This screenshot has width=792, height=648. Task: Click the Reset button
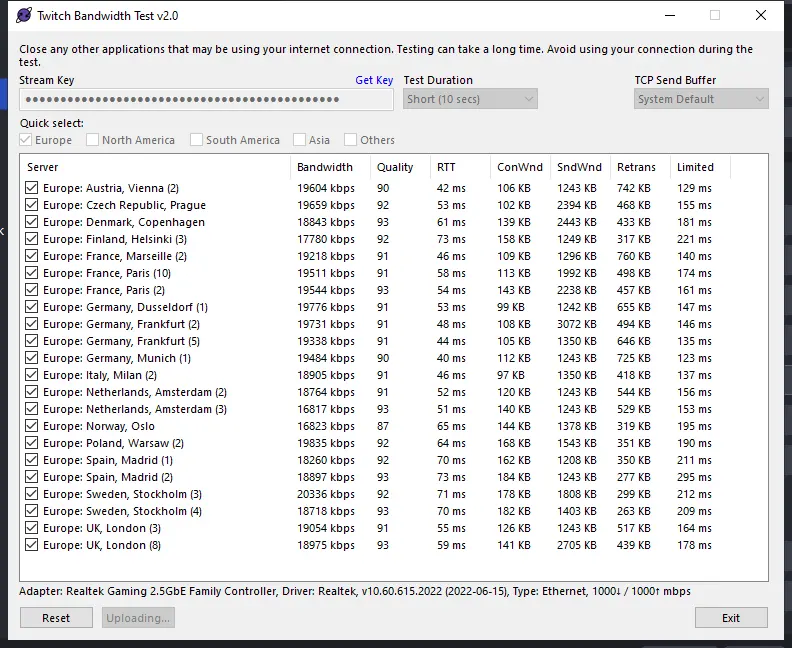pos(56,618)
